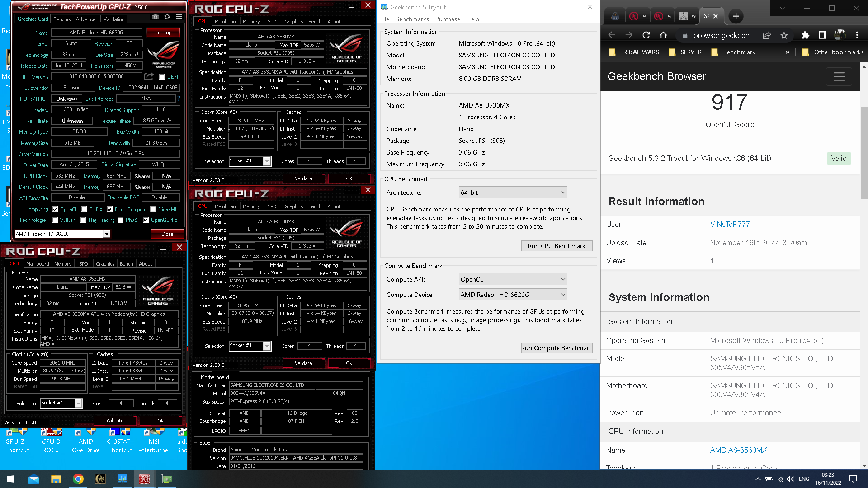Open Socket #1 dropdown in middle CPU-Z window
Screen dimensions: 868x488
tap(250, 346)
